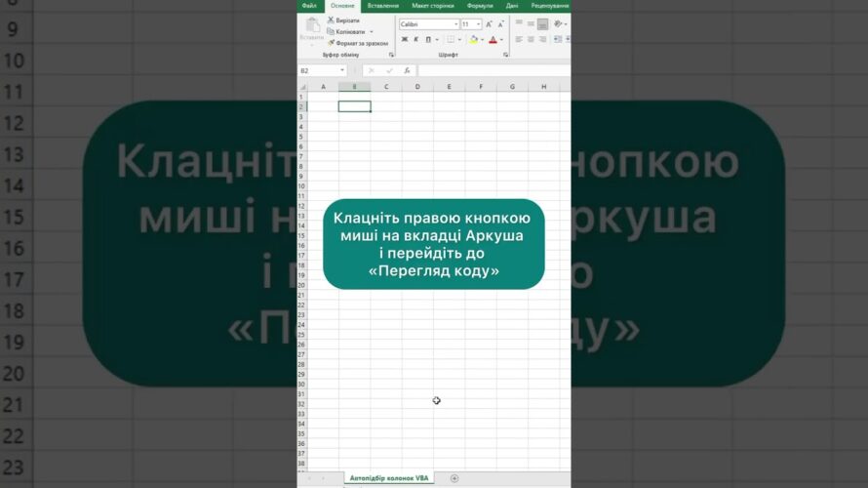Open the Файл tab

coord(309,6)
